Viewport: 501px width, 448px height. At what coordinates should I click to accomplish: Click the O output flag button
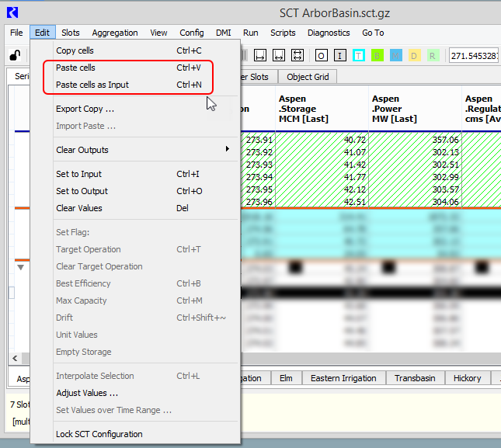321,55
